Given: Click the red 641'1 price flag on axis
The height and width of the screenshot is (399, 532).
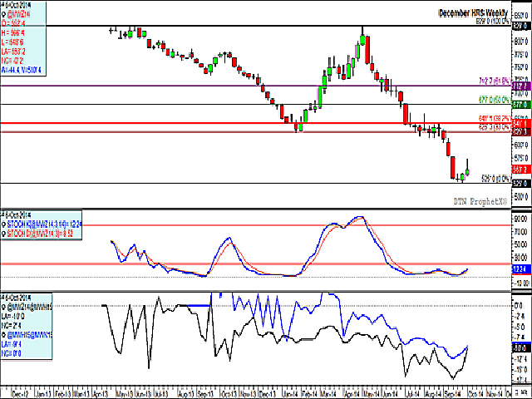Looking at the screenshot, I should [521, 123].
